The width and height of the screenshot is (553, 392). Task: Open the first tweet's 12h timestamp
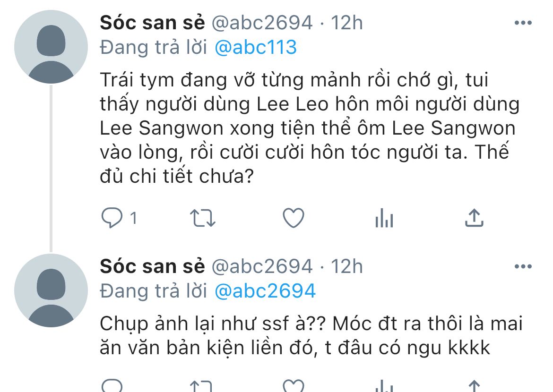(x=346, y=23)
